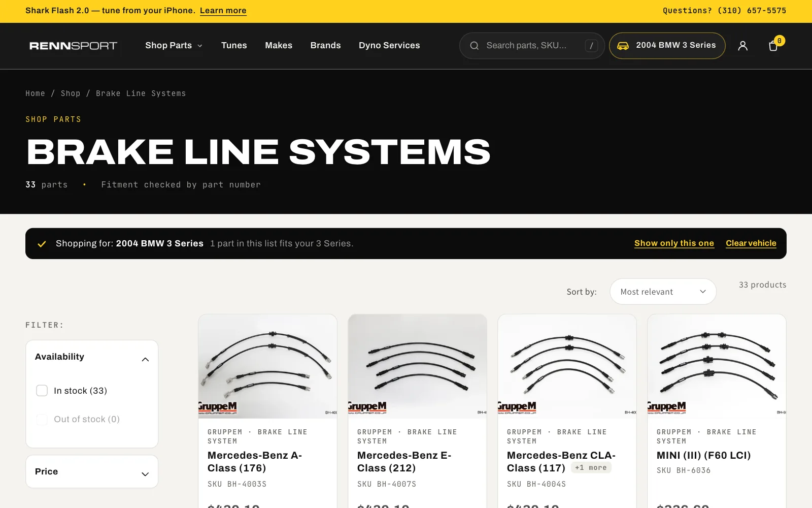Viewport: 812px width, 508px height.
Task: Go to Dyno Services in navigation
Action: click(389, 46)
